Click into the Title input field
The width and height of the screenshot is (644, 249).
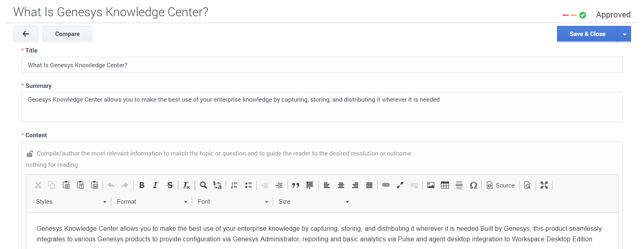(x=322, y=65)
